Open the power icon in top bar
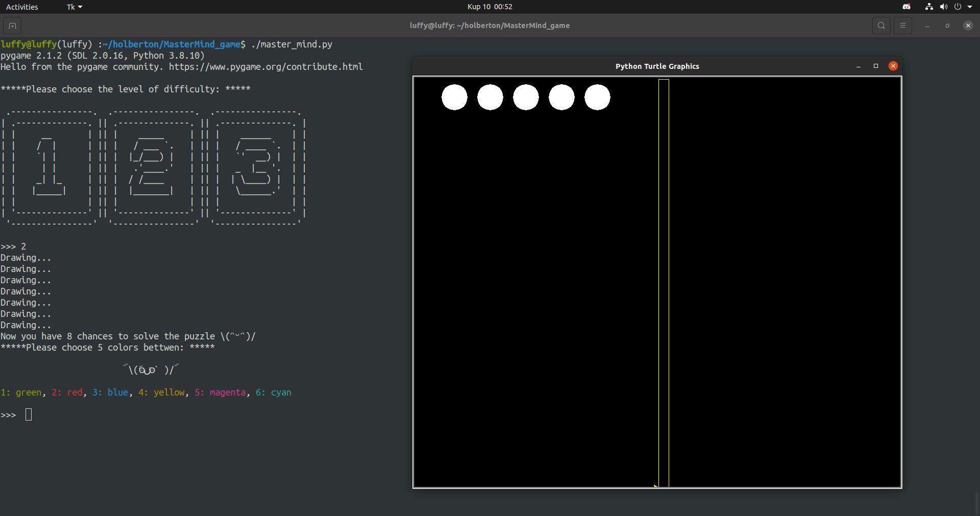Viewport: 980px width, 516px height. click(x=958, y=7)
